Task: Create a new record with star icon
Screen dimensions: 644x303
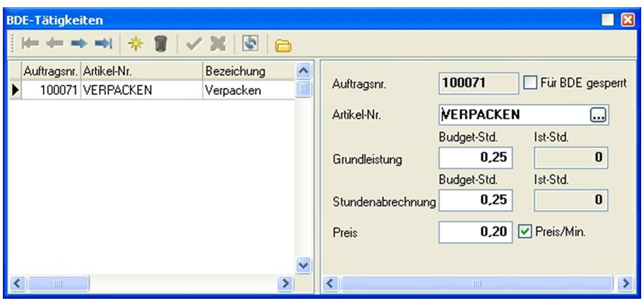Action: 133,45
